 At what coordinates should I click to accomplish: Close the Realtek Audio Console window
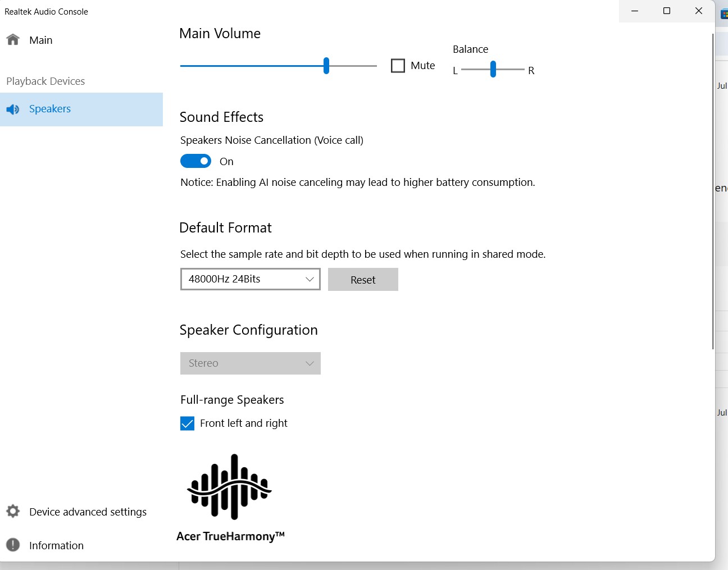coord(699,11)
